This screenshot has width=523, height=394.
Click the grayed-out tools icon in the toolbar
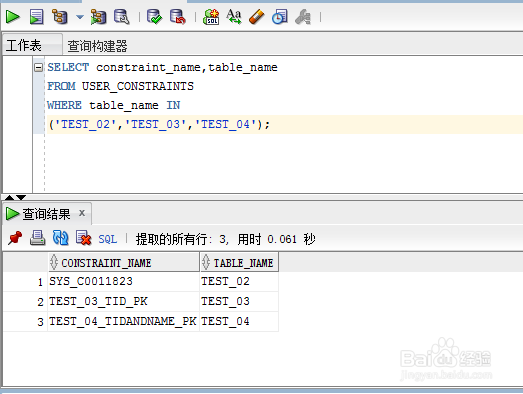[x=303, y=17]
